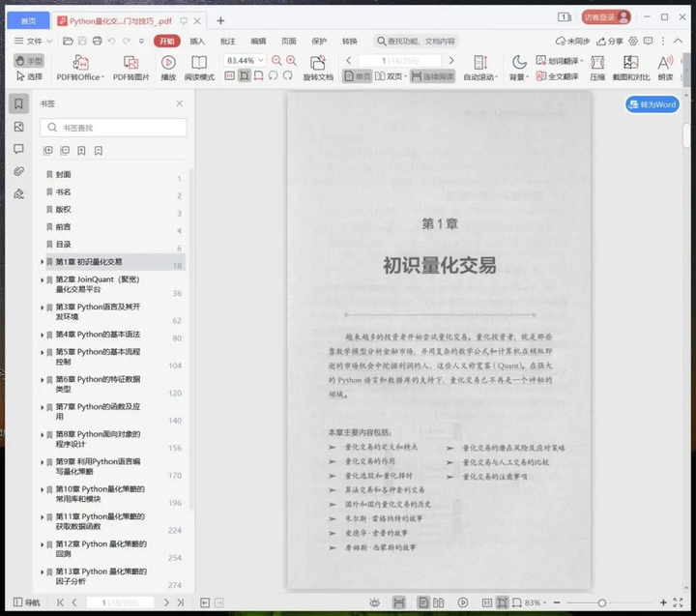This screenshot has height=616, width=696.
Task: Expand 第10章 bookmark node
Action: (x=43, y=490)
